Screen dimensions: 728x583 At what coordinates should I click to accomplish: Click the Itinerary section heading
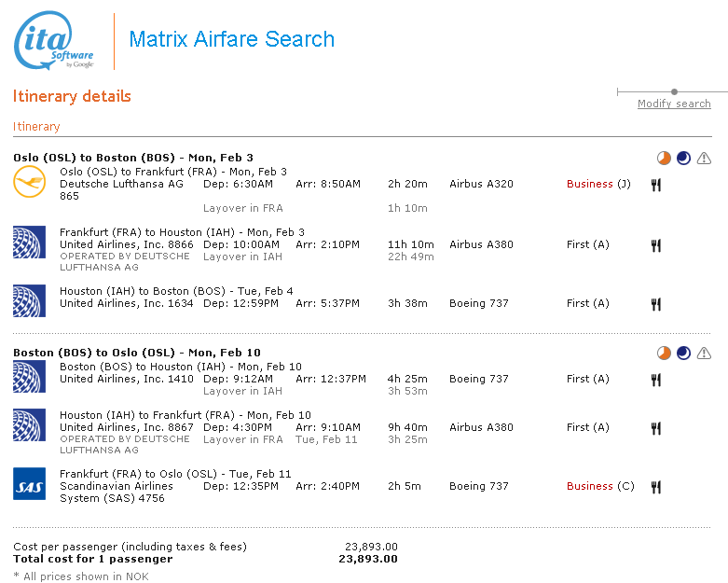[x=36, y=126]
